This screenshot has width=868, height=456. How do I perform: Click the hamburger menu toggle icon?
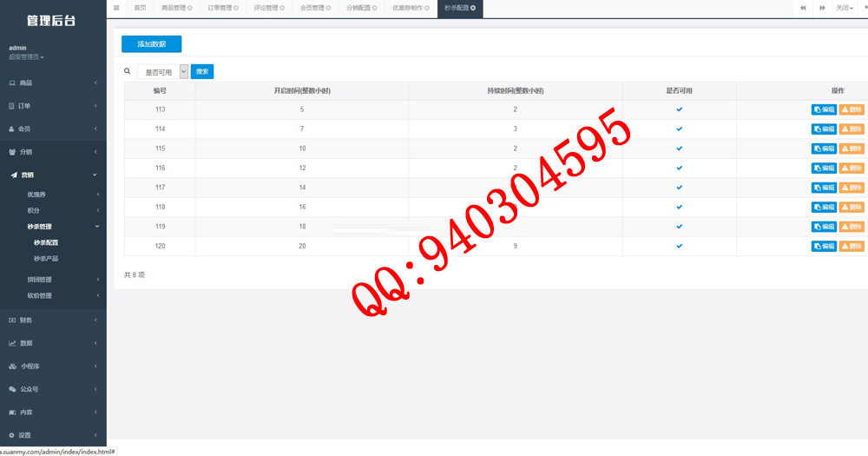[116, 8]
